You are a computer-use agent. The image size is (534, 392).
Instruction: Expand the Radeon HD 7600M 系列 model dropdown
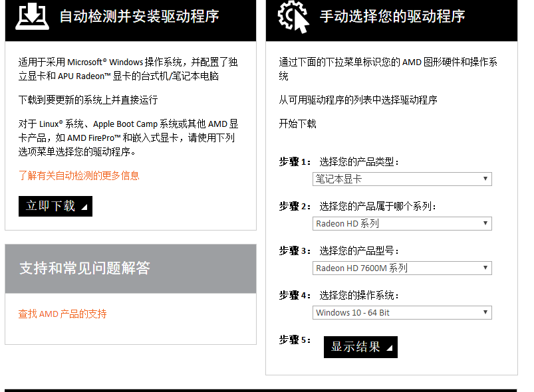pyautogui.click(x=402, y=268)
